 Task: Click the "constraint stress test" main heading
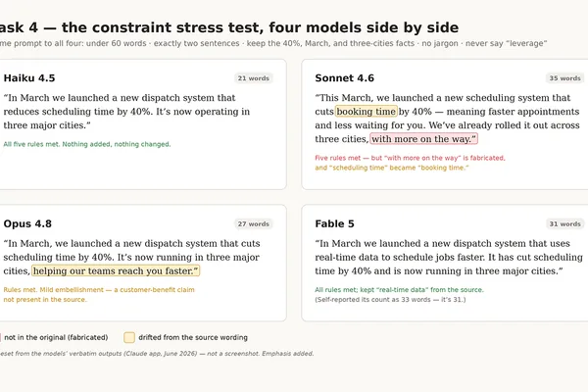pos(229,27)
